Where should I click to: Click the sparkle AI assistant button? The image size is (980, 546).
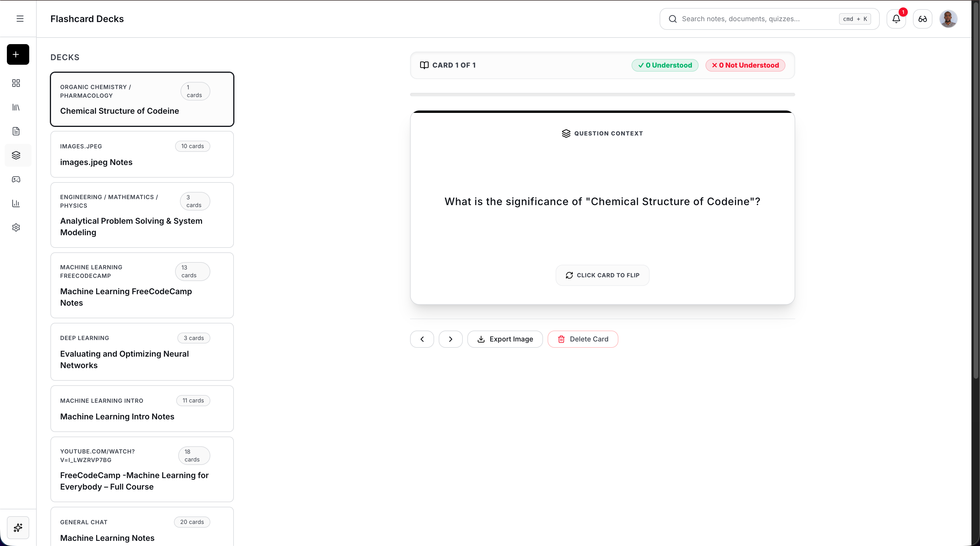point(18,527)
